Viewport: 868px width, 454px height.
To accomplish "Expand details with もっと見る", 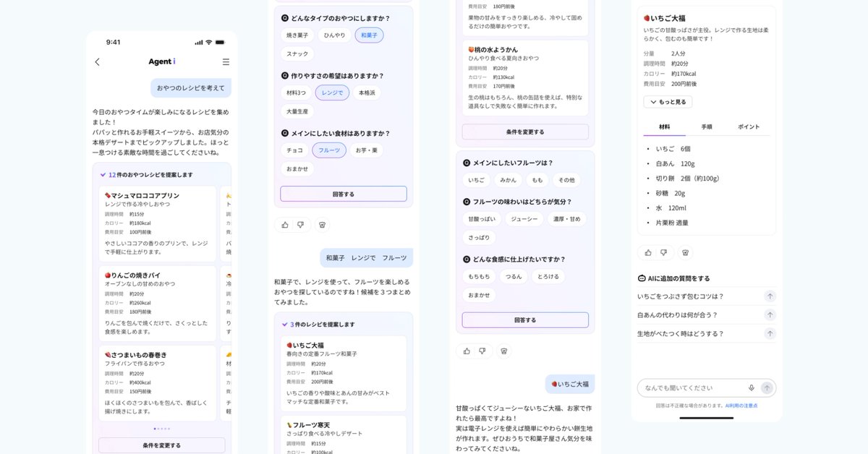I will pyautogui.click(x=668, y=102).
